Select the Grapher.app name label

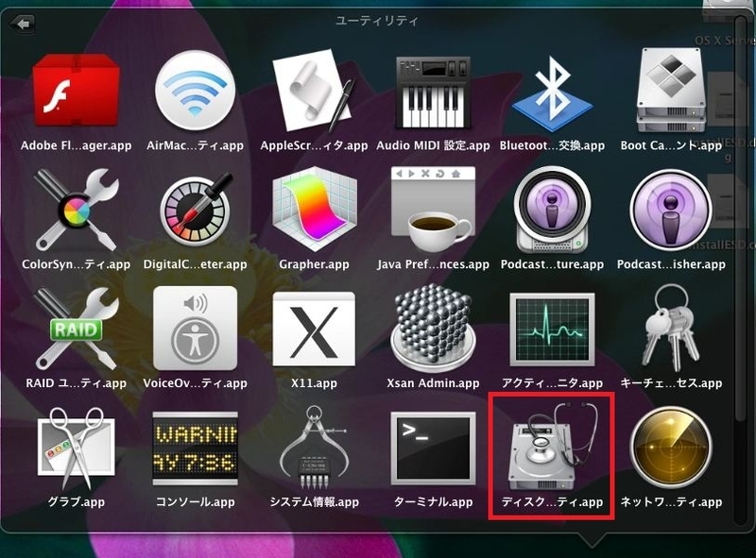pos(314,264)
